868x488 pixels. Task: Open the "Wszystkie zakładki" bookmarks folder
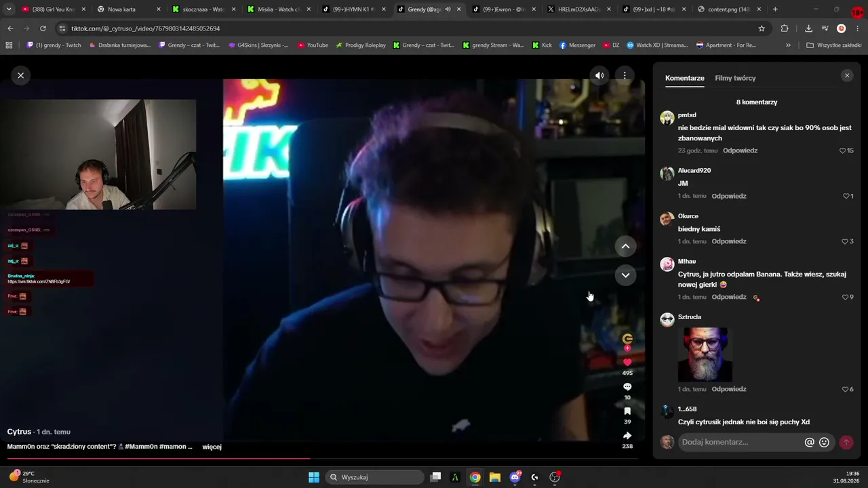click(833, 45)
